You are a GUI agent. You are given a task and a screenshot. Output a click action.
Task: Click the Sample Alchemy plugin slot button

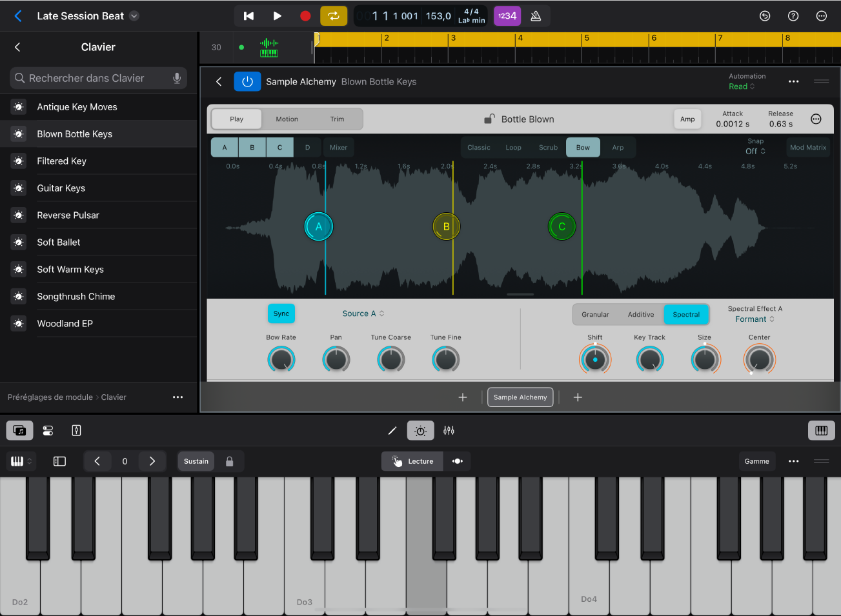pyautogui.click(x=520, y=397)
